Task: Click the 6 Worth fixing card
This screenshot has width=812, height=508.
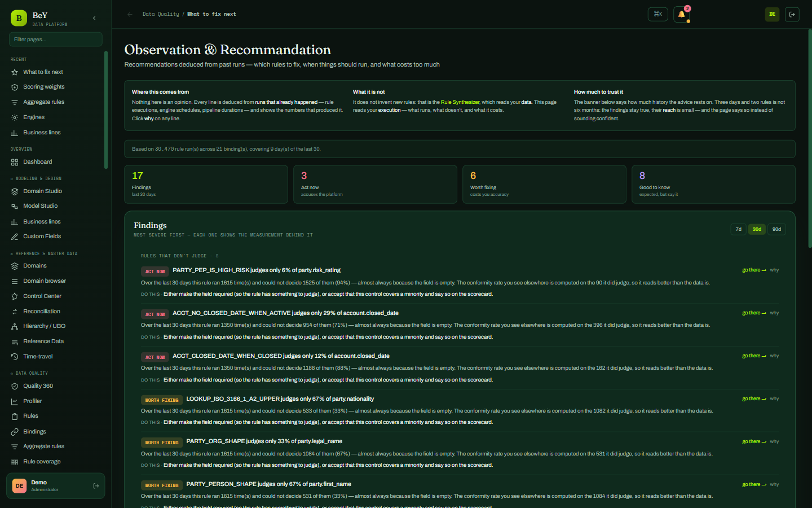Action: pyautogui.click(x=544, y=185)
